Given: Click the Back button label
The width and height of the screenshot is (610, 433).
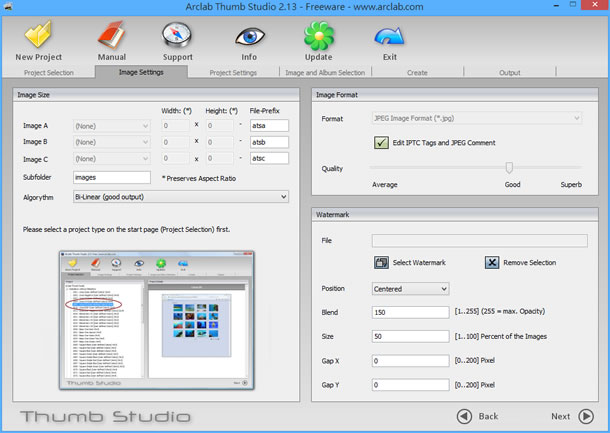Looking at the screenshot, I should click(488, 416).
